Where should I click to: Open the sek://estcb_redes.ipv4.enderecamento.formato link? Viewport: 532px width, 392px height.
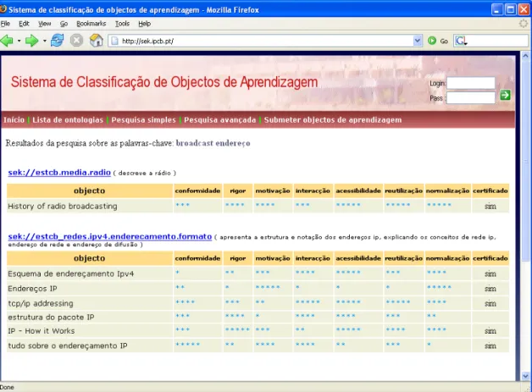(x=110, y=236)
